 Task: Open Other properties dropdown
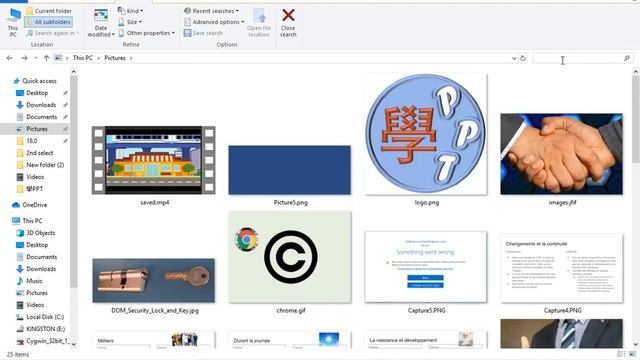coord(147,33)
